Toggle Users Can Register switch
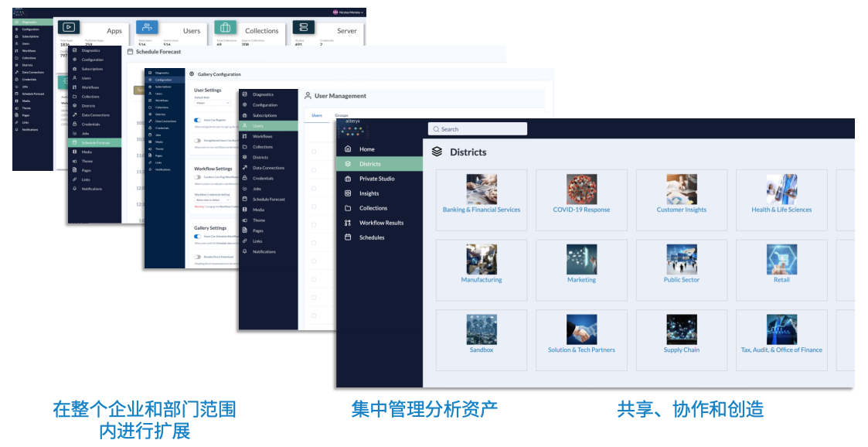The image size is (868, 447). tap(197, 120)
